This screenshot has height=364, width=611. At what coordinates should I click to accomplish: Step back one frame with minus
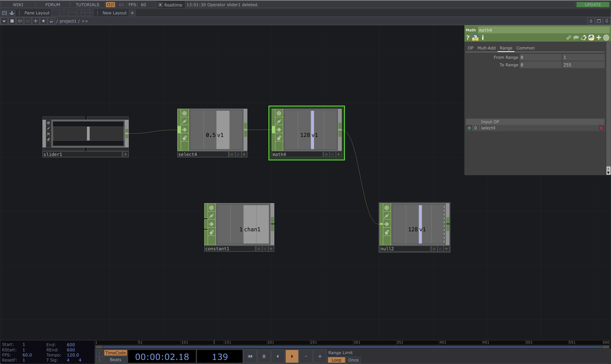pos(306,356)
